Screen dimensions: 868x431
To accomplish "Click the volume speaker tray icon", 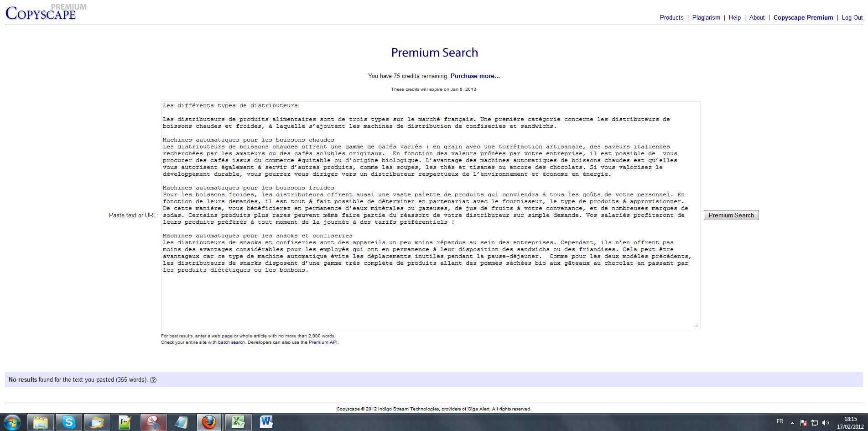I will coord(826,423).
